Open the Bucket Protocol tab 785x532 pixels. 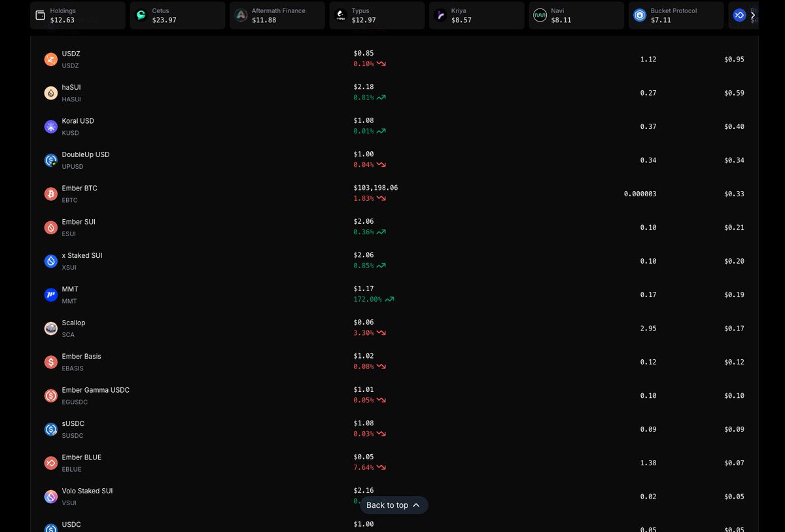[x=676, y=15]
